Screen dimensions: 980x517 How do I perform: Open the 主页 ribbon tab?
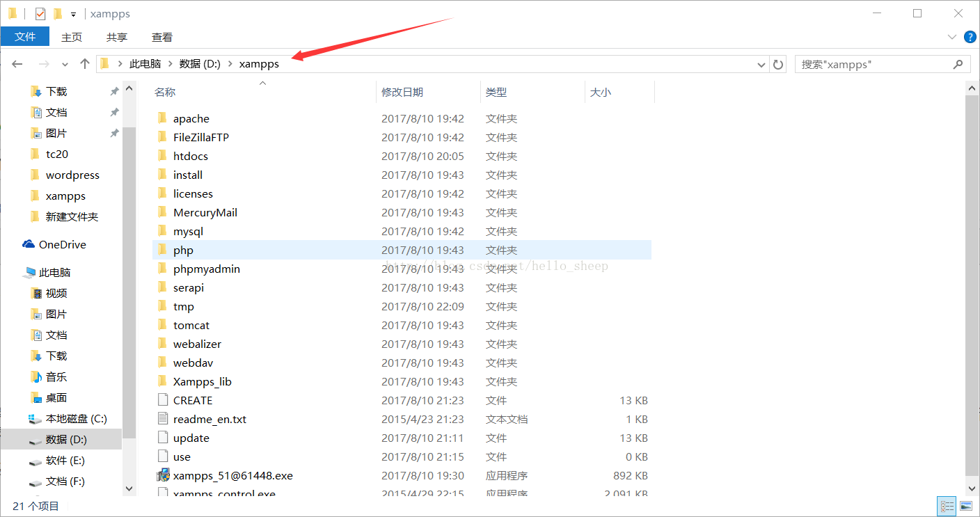(72, 37)
